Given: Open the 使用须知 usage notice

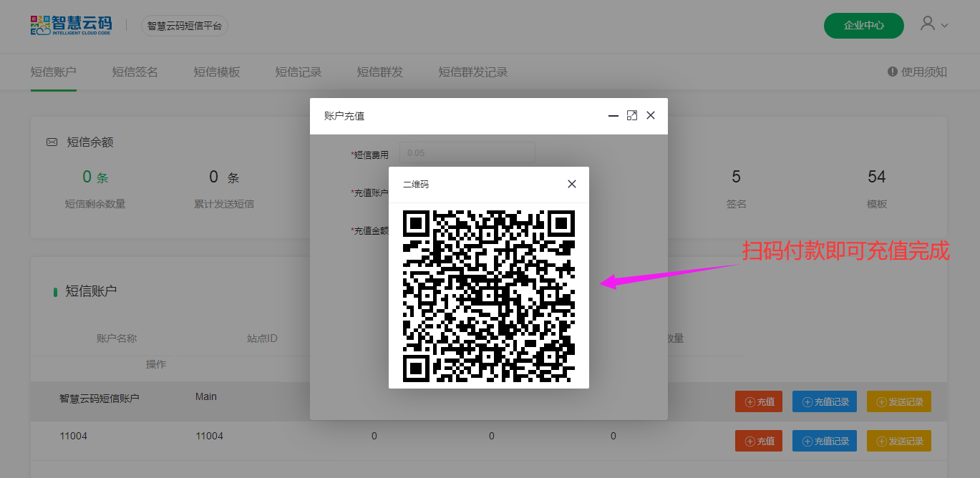Looking at the screenshot, I should coord(917,72).
